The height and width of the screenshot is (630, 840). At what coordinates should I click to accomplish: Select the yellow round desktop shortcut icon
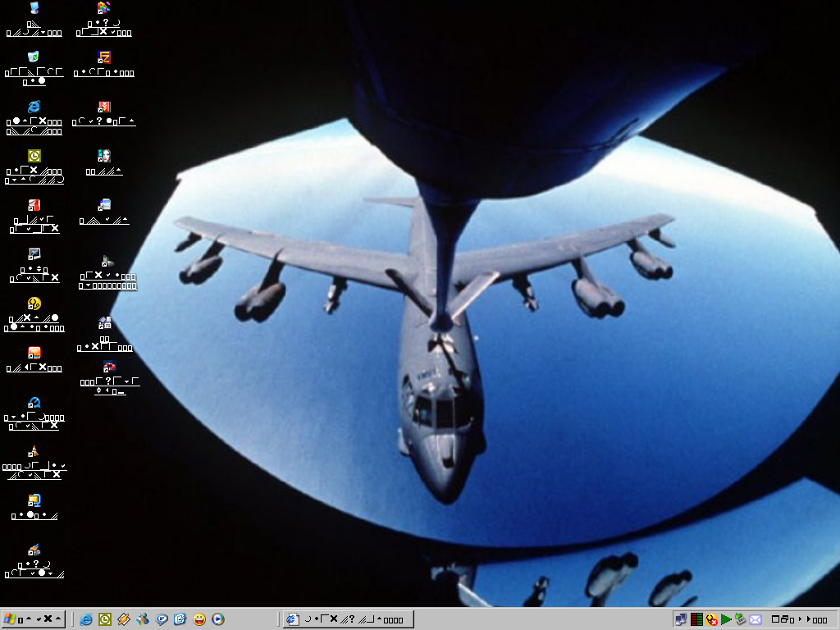point(34,304)
